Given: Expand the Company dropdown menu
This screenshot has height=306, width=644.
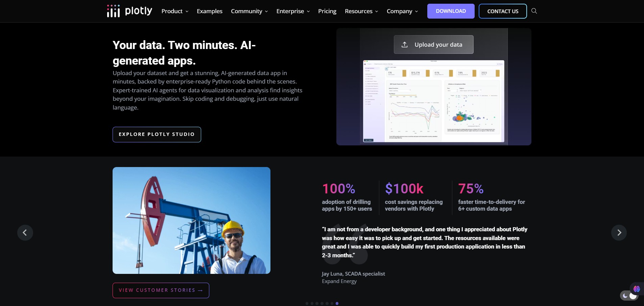Looking at the screenshot, I should (x=402, y=11).
